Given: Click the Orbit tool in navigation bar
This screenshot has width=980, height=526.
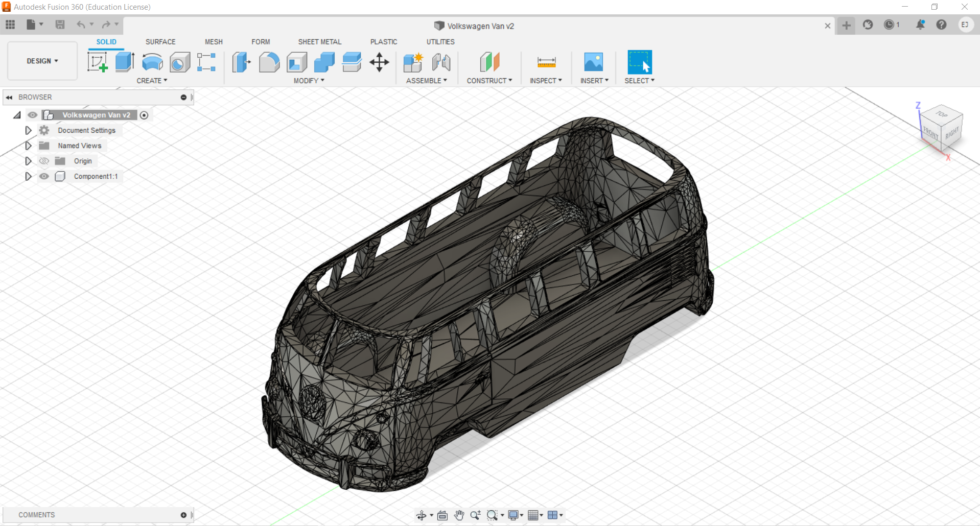Looking at the screenshot, I should click(x=421, y=515).
